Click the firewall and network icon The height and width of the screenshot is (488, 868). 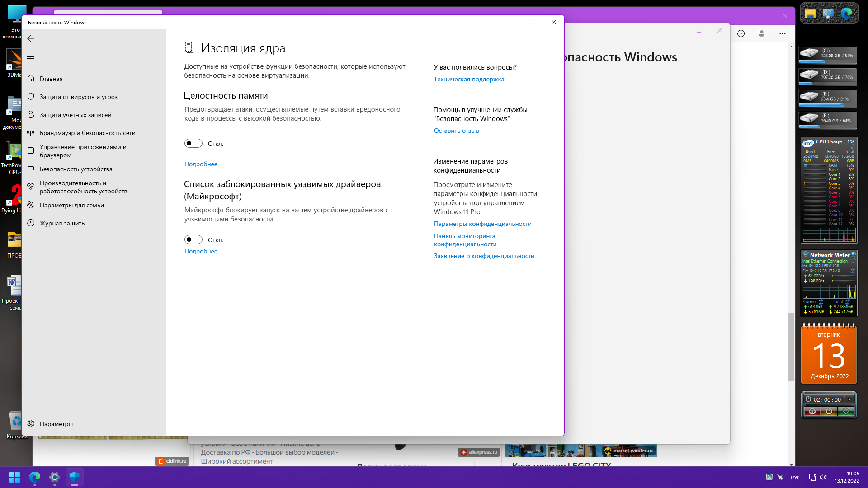pyautogui.click(x=31, y=133)
